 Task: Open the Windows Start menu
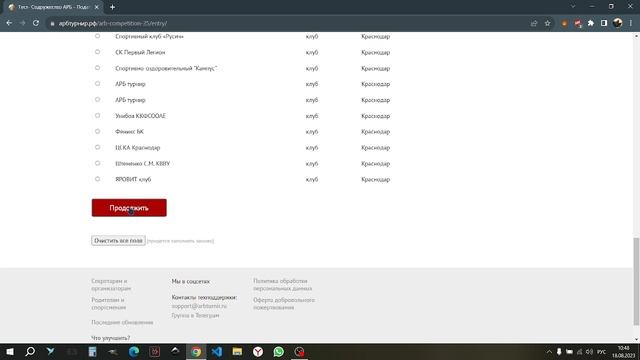click(10, 351)
